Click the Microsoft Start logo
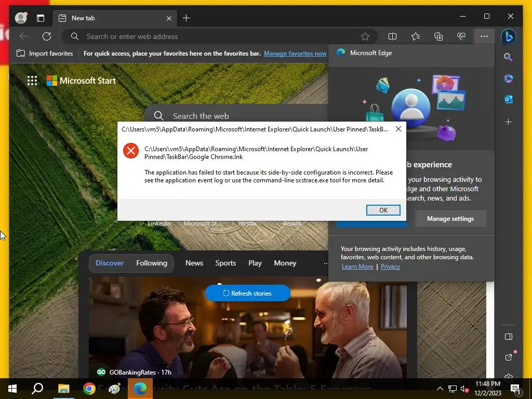Viewport: 532px width, 399px height. (x=81, y=81)
